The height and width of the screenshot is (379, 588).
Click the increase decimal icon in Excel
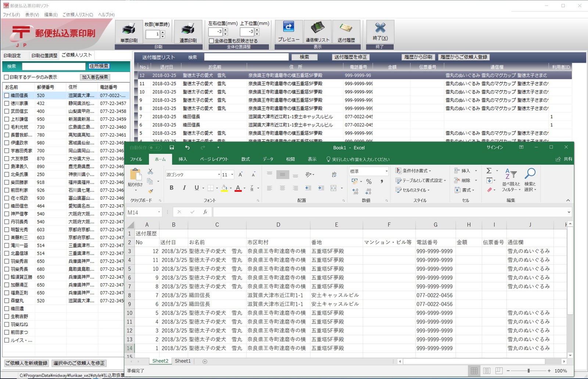355,191
